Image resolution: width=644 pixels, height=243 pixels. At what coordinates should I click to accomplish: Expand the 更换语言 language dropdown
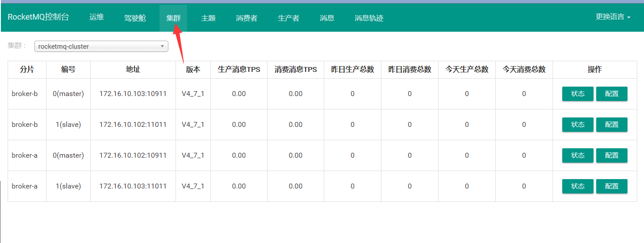point(613,17)
